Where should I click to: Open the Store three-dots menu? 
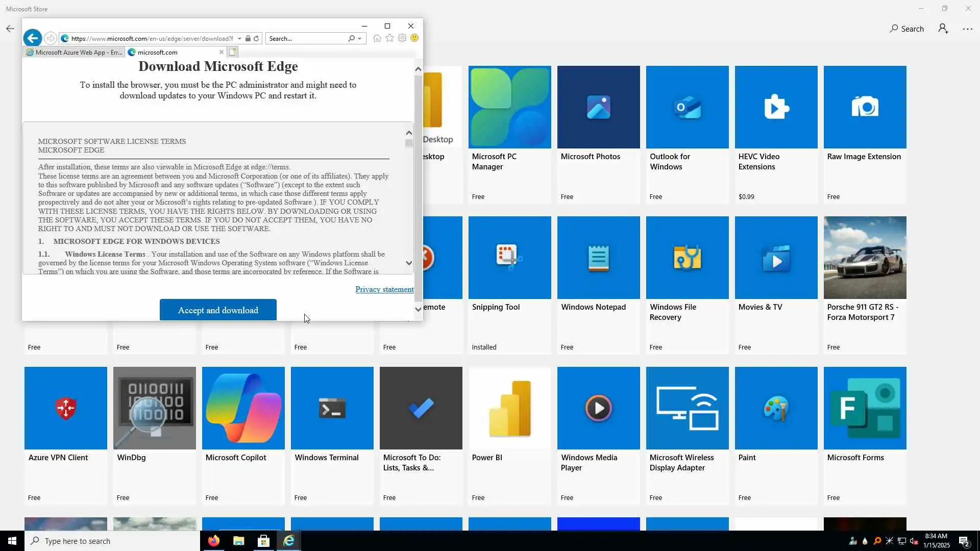tap(967, 29)
